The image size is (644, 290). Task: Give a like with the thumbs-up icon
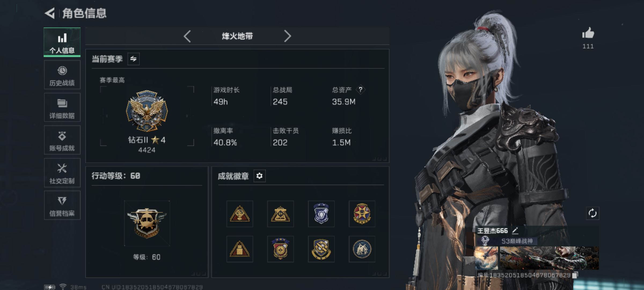(588, 33)
